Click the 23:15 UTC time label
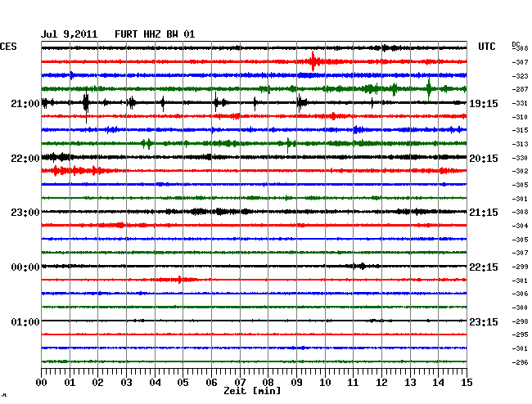The width and height of the screenshot is (532, 404). point(484,321)
